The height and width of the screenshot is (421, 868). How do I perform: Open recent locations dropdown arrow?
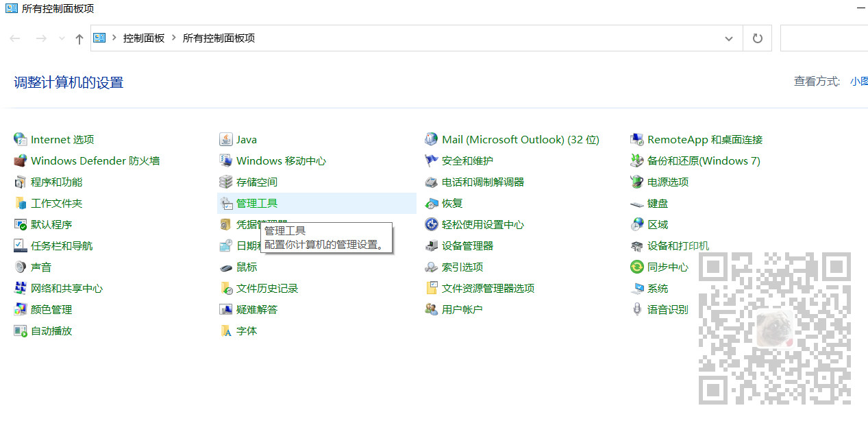click(x=62, y=38)
